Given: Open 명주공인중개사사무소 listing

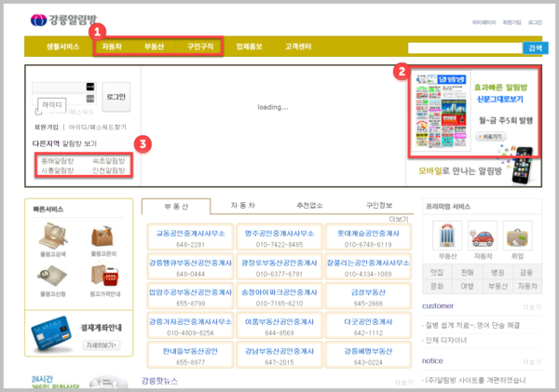Looking at the screenshot, I should pos(279,237).
